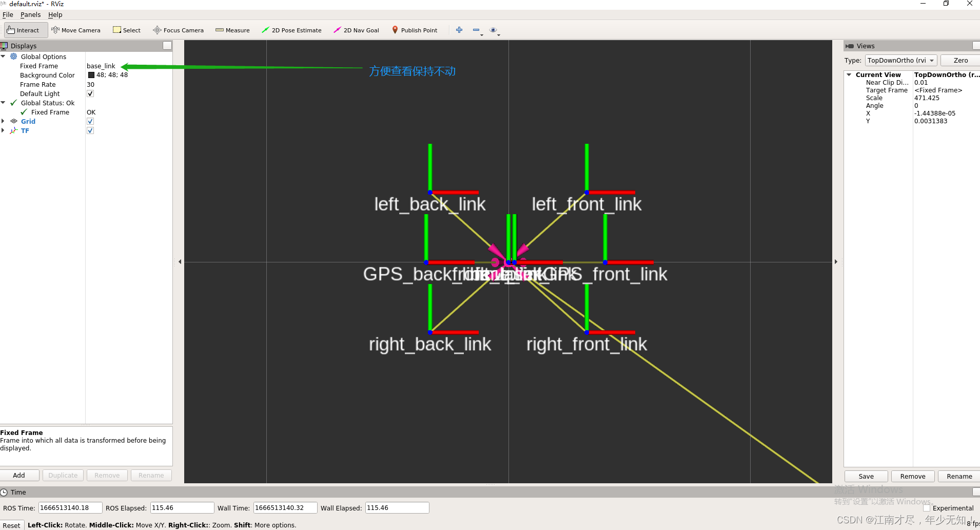Click the Displays panel monitor icon
This screenshot has width=980, height=530.
(4, 46)
